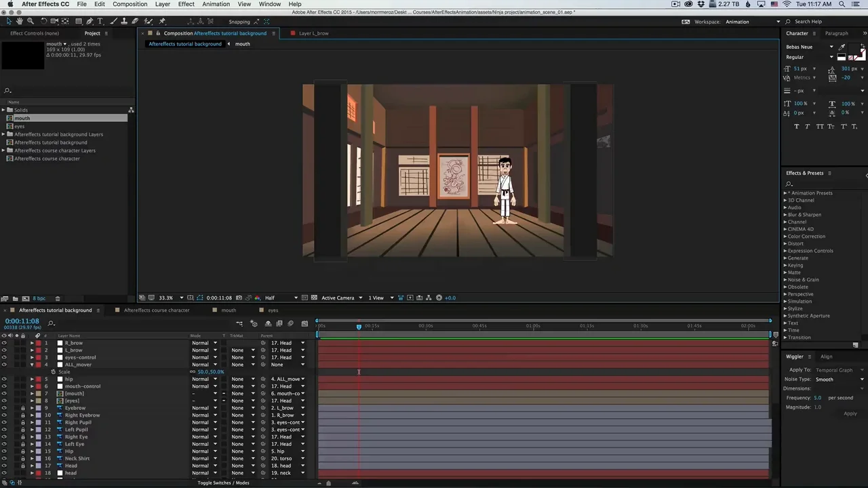Hide the R_brow layer with its eye
Viewport: 868px width, 488px height.
(x=4, y=343)
